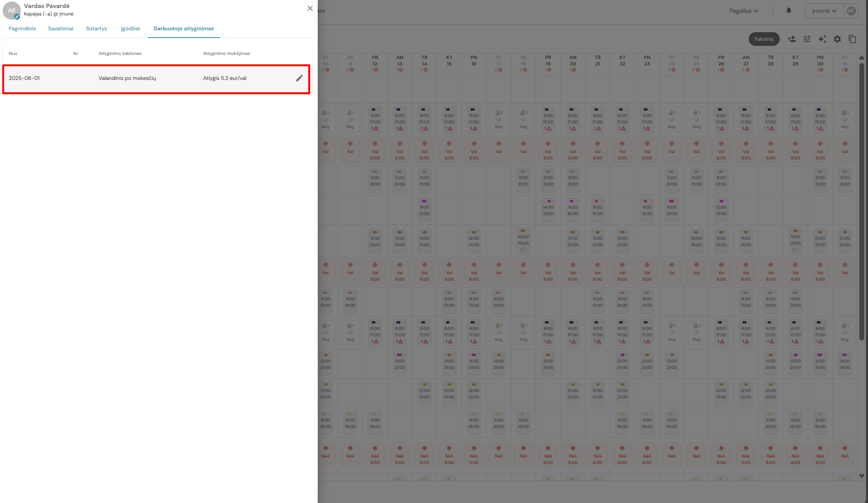Click the sparkle auto-schedule icon

click(822, 39)
